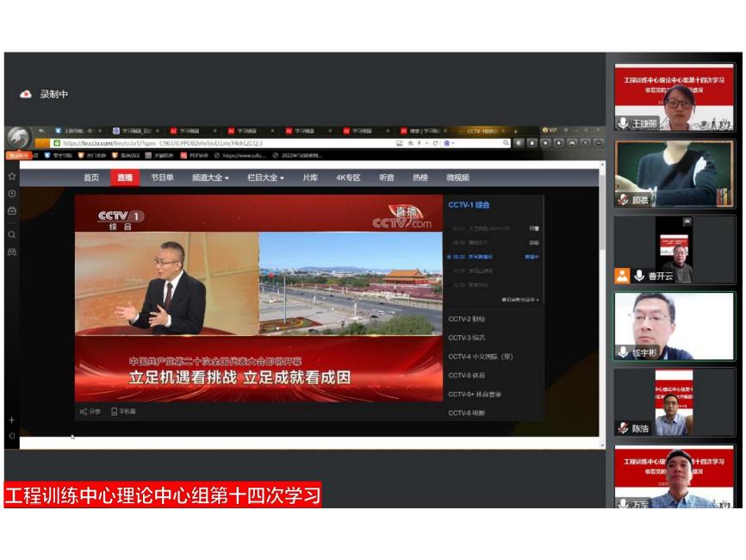
Task: Switch to the 节目单 navigation tab
Action: (x=162, y=177)
